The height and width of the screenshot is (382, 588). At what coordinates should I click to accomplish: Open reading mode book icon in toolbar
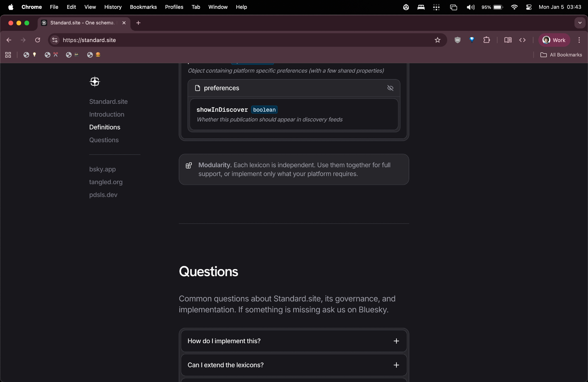[508, 40]
